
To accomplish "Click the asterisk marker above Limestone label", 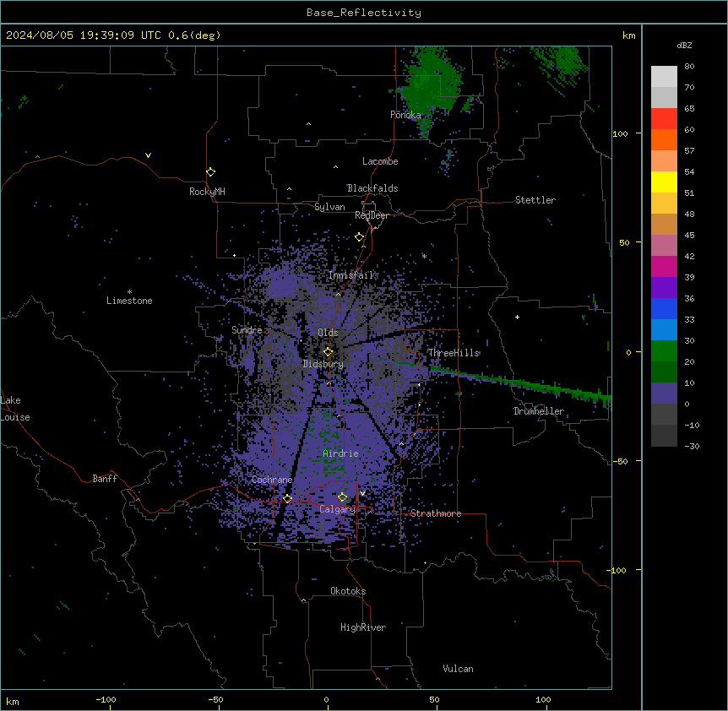I will coord(129,291).
